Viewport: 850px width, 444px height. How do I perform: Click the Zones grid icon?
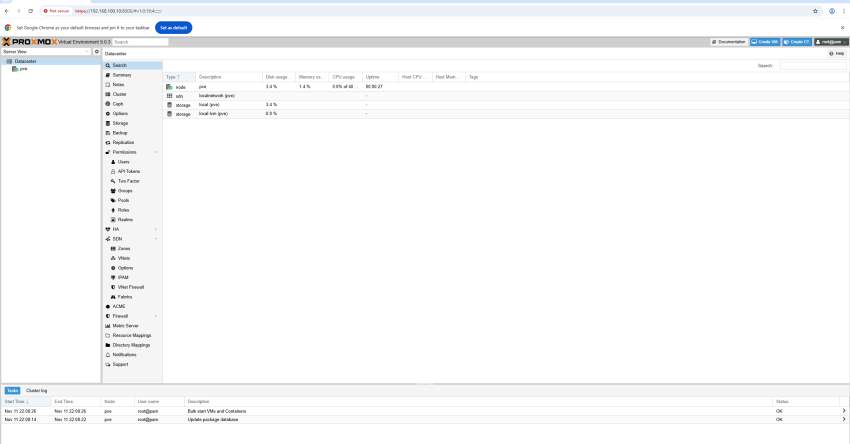113,249
